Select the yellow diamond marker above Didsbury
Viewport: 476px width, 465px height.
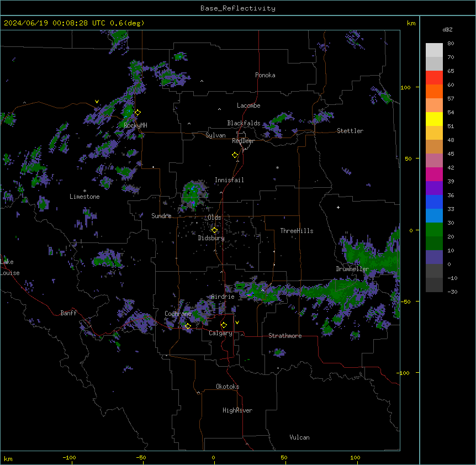click(x=214, y=230)
